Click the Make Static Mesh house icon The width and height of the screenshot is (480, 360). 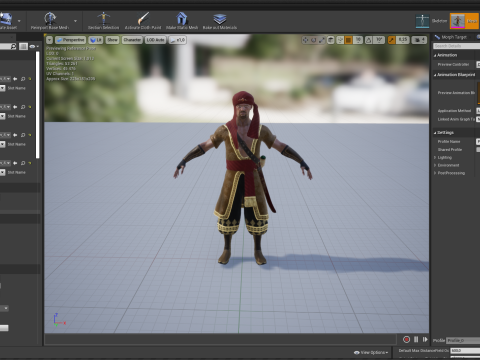pyautogui.click(x=182, y=19)
